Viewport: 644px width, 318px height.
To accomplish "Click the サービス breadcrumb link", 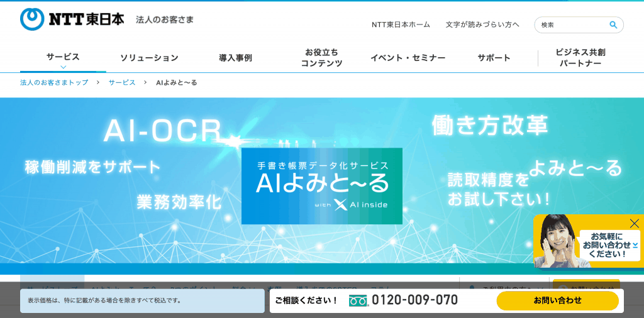I will tap(122, 82).
